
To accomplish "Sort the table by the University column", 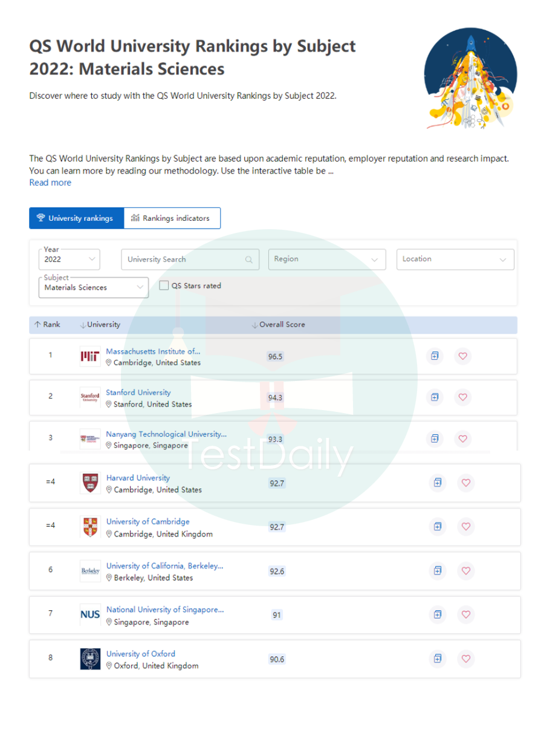I will (x=100, y=325).
